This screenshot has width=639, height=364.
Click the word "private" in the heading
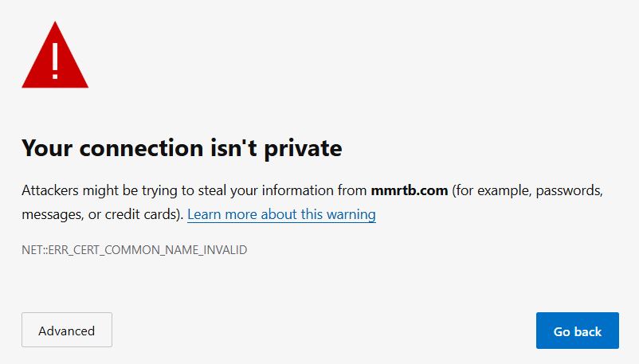304,149
